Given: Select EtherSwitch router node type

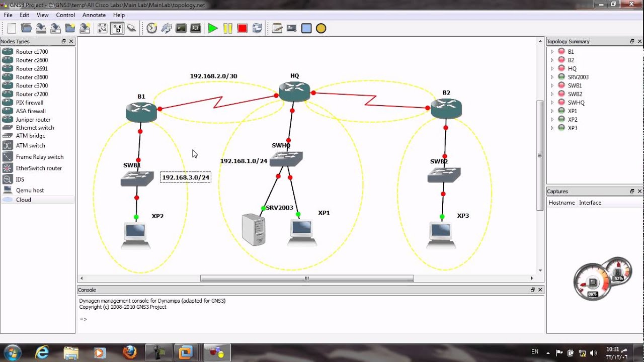Looking at the screenshot, I should (x=38, y=168).
